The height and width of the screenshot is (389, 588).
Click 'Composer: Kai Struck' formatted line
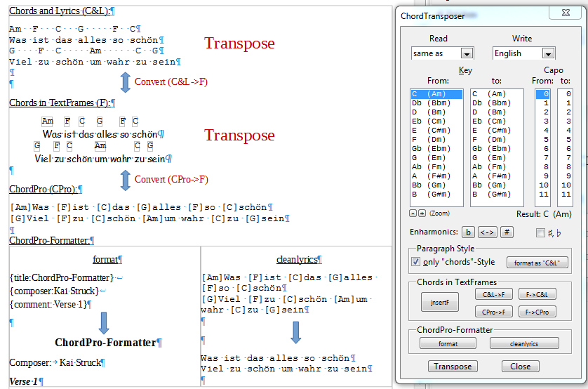pos(55,363)
